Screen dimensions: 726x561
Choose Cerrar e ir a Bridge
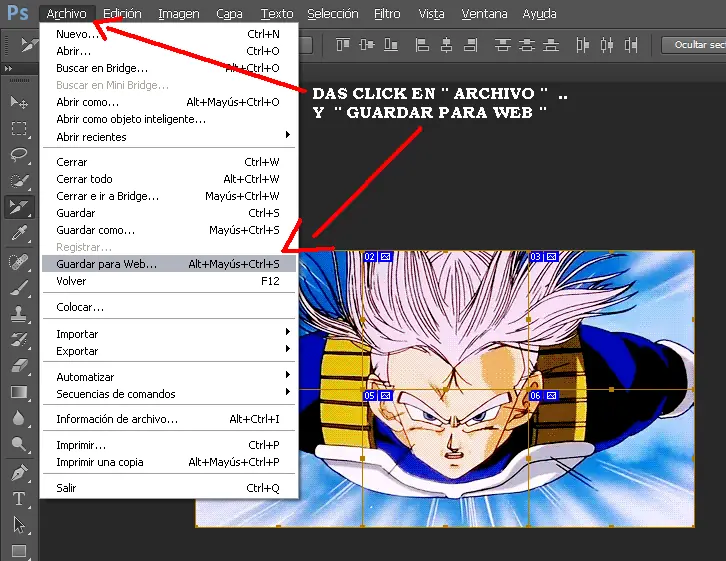(x=169, y=196)
